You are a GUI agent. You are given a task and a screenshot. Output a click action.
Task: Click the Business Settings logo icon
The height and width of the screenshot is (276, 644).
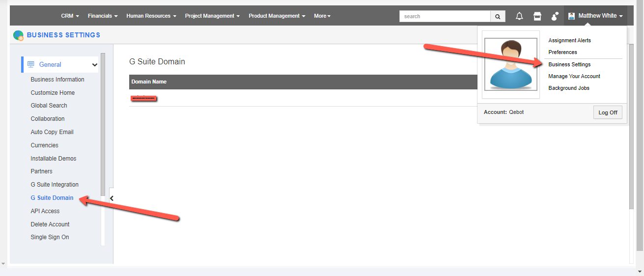(x=18, y=35)
